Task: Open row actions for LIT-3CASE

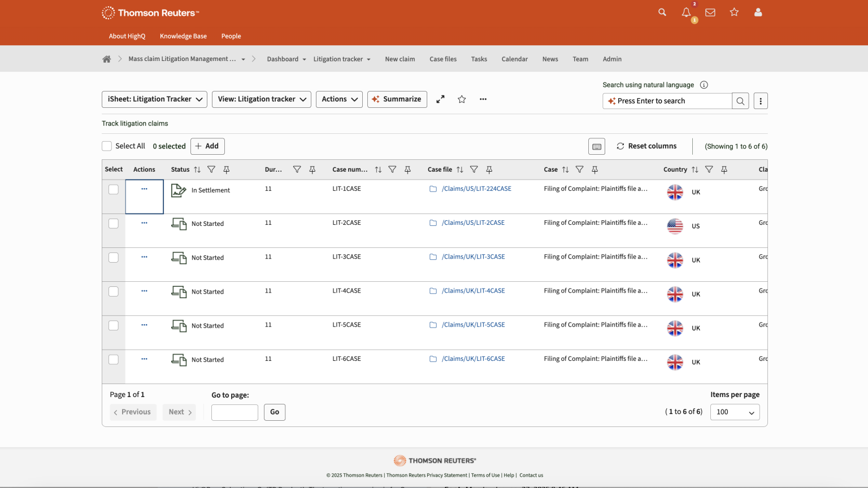Action: tap(144, 257)
